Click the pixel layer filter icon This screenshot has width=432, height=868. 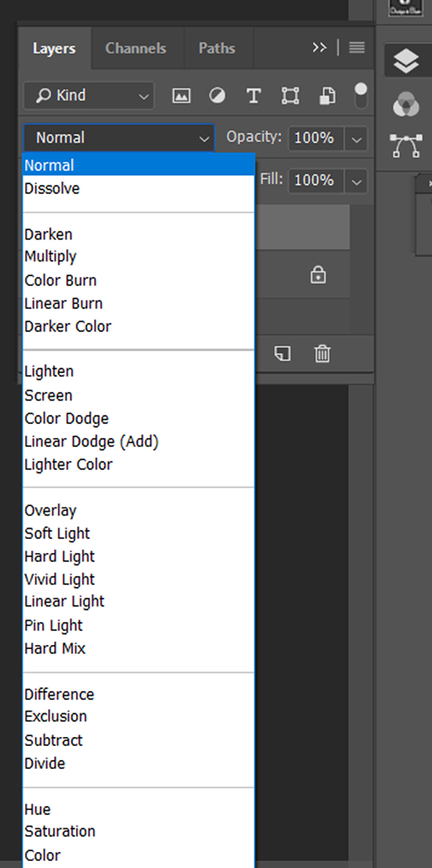[181, 96]
